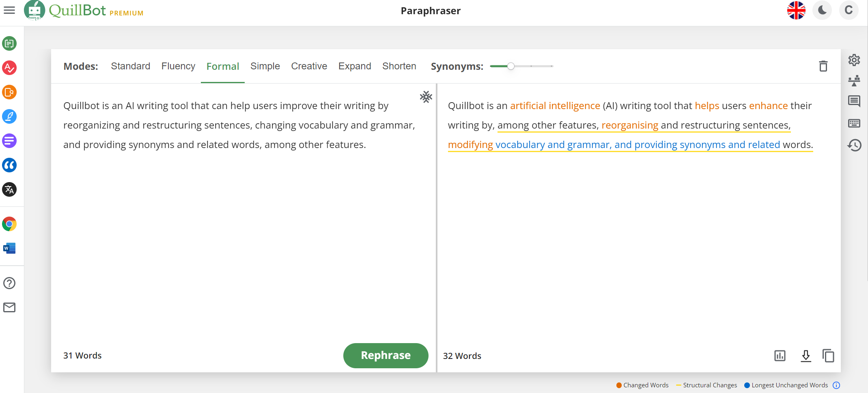
Task: Open the Word extension icon
Action: pos(9,248)
